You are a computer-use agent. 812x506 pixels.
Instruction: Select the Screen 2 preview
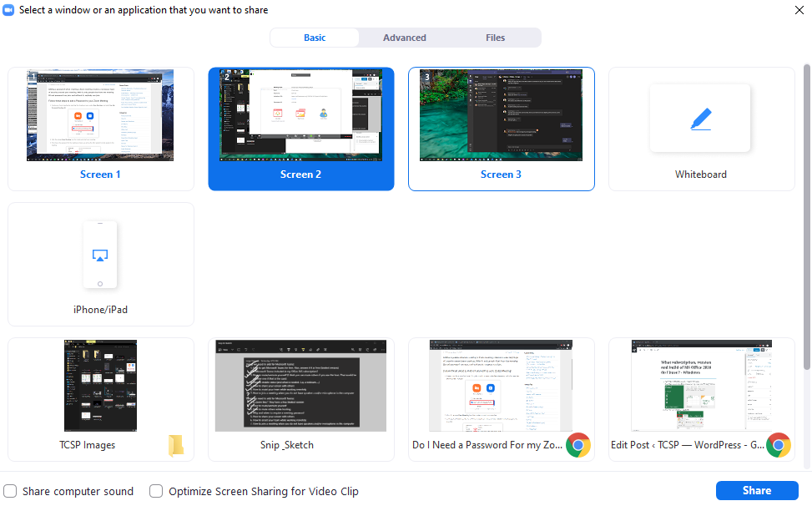click(x=300, y=115)
